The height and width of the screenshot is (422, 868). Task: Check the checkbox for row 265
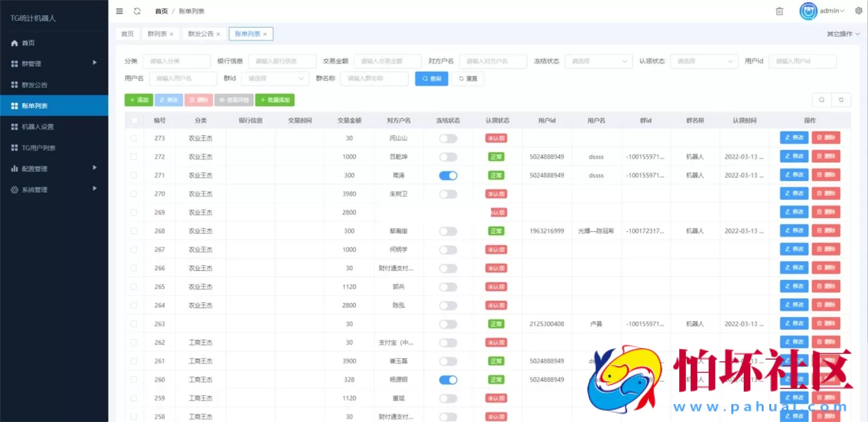coord(134,286)
